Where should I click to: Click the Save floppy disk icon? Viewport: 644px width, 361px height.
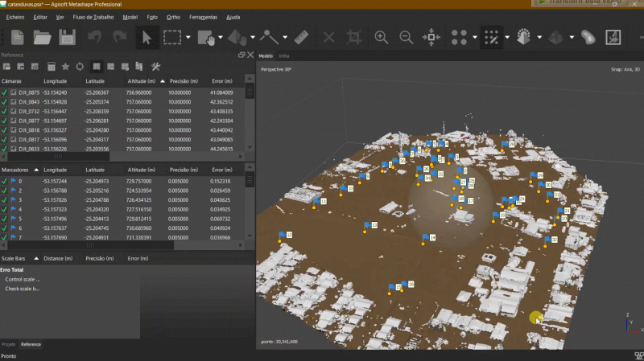(x=67, y=37)
